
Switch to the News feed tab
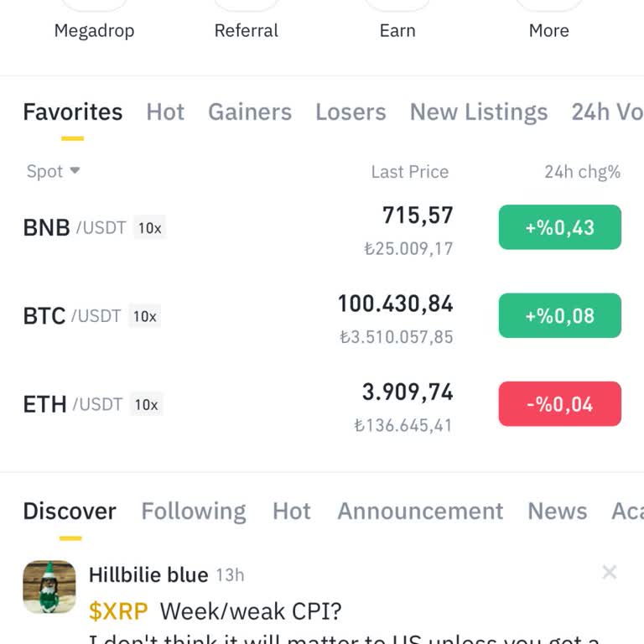[x=557, y=512]
